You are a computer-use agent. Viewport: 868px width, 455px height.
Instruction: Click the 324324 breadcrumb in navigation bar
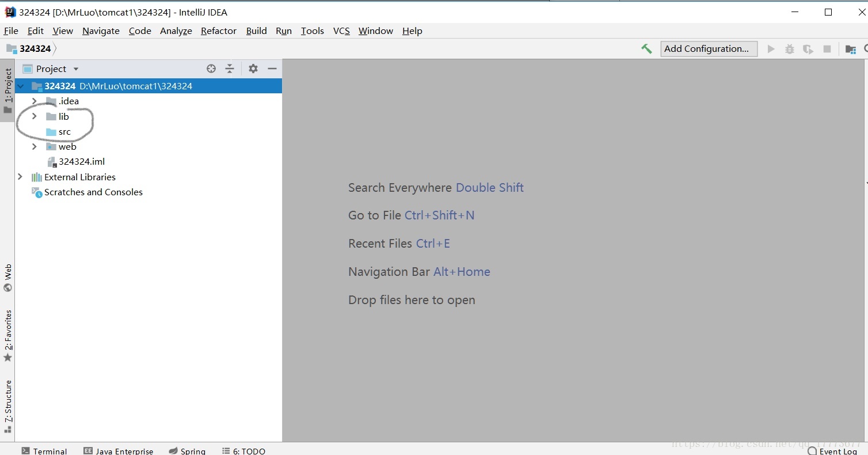[x=35, y=49]
